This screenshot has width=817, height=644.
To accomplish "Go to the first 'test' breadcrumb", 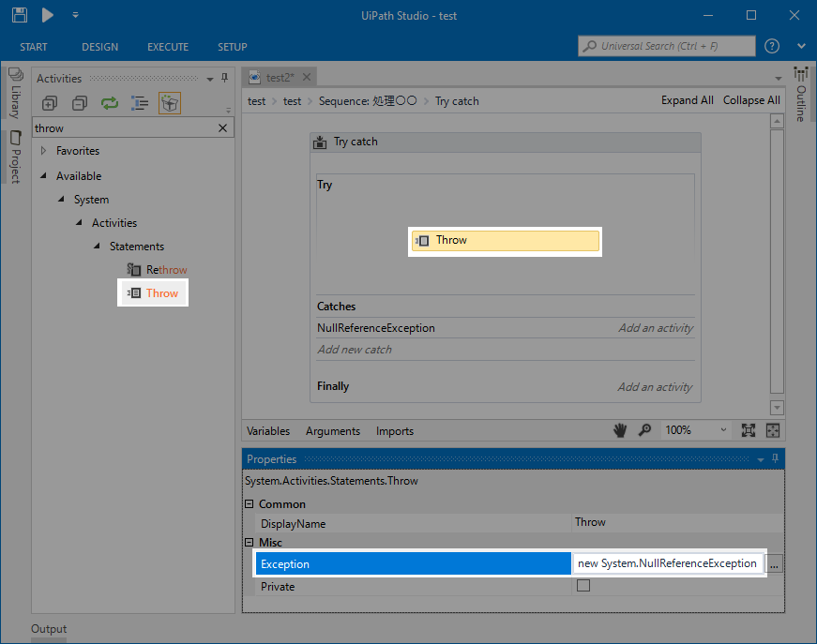I will coord(256,101).
